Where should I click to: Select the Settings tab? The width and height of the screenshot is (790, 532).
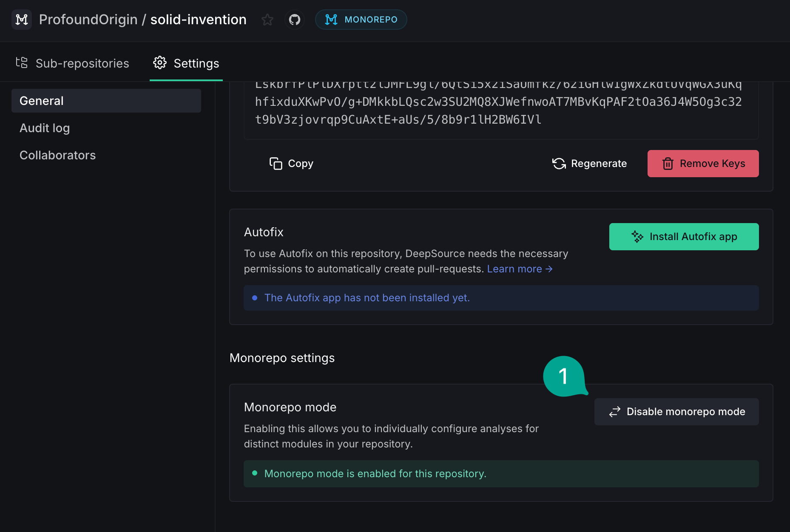186,63
